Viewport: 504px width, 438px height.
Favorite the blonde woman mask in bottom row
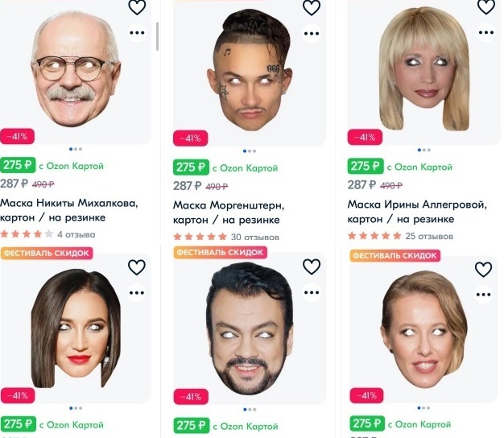coord(483,269)
